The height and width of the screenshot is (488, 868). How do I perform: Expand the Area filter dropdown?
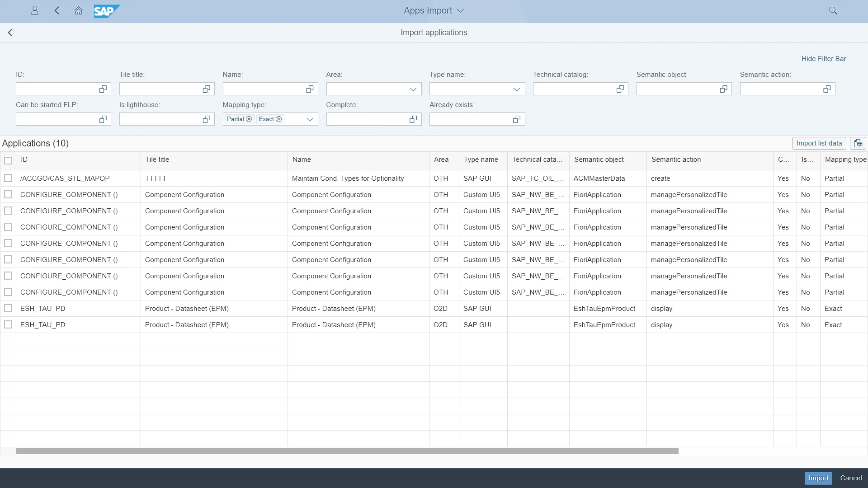tap(413, 89)
